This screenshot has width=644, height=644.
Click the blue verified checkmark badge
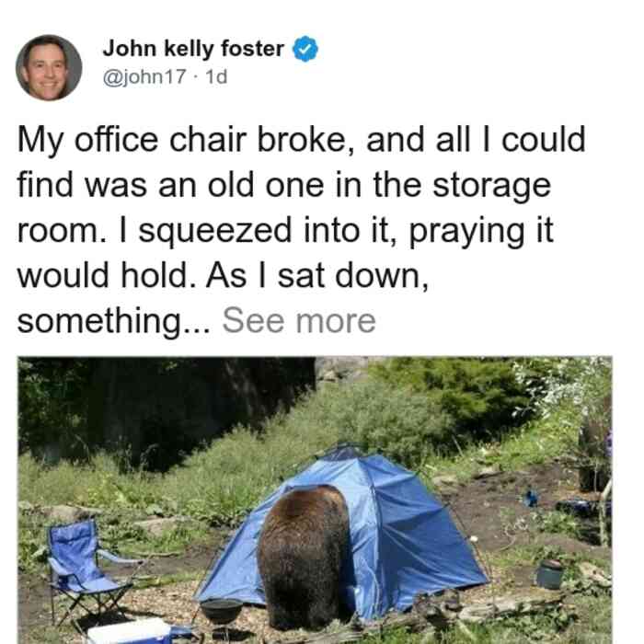(305, 49)
